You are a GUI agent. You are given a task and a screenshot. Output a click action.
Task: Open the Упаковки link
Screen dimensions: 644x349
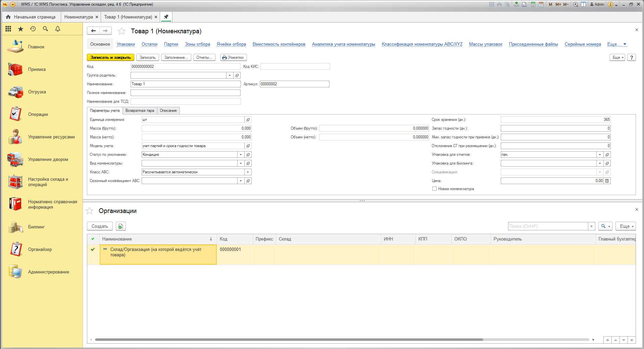point(126,44)
